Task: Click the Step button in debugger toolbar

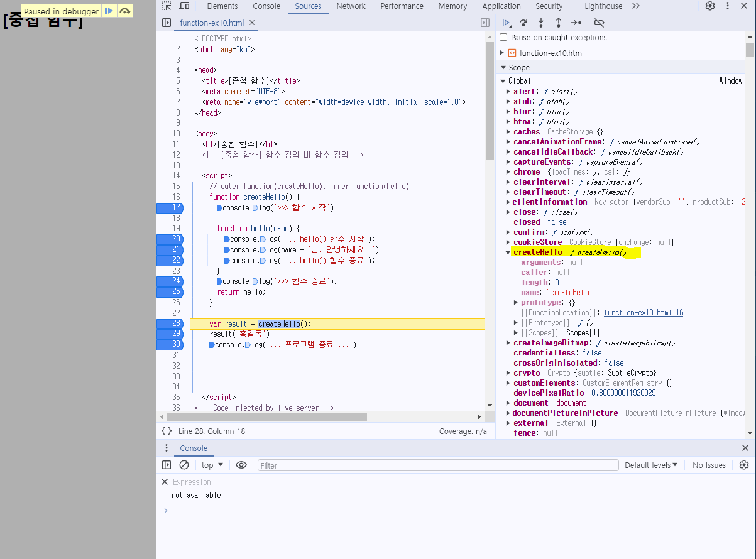Action: [x=576, y=23]
